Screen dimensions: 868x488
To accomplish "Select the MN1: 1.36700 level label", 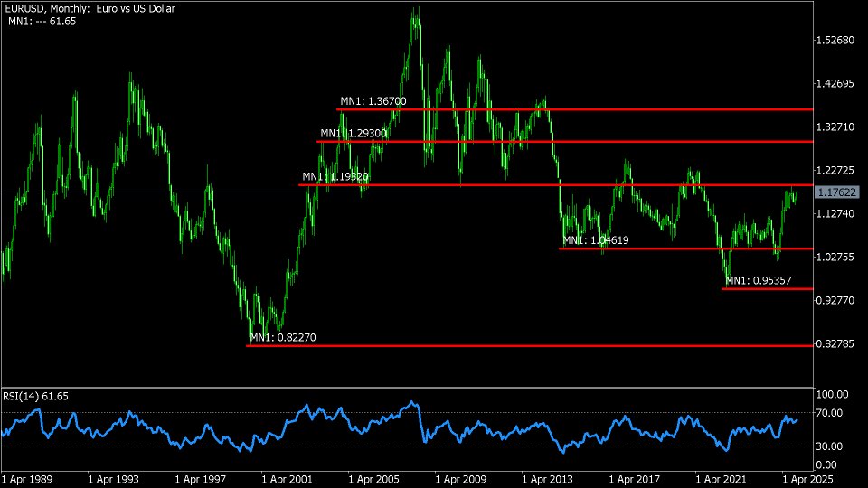I will (373, 101).
